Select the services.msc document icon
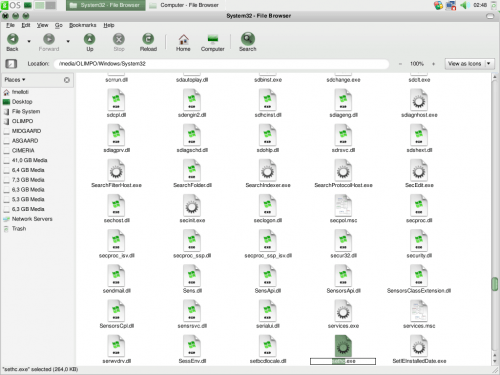The width and height of the screenshot is (500, 375). [x=419, y=311]
